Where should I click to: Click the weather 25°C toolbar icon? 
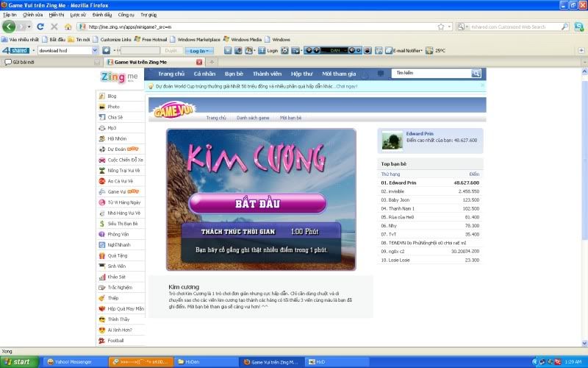pyautogui.click(x=436, y=50)
